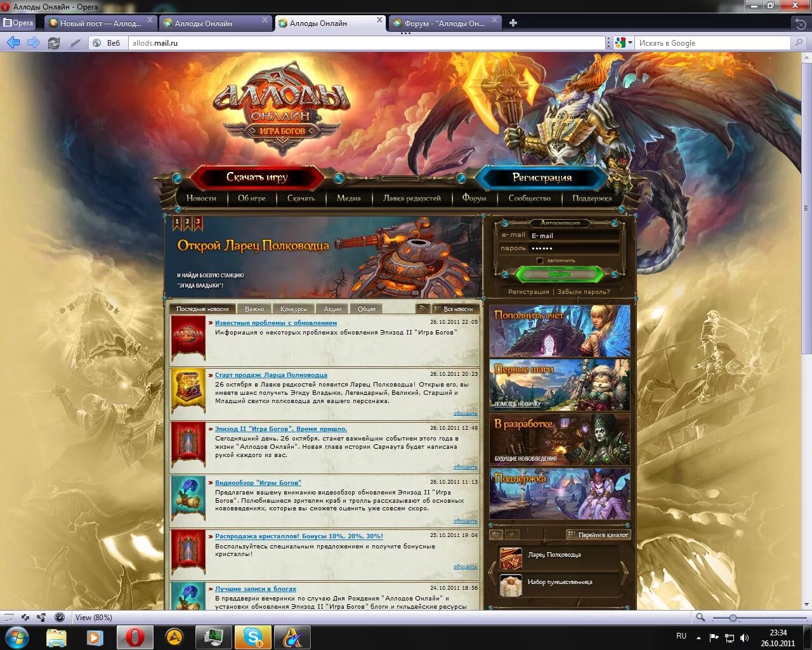The image size is (812, 650).
Task: Go forward with the browser forward arrow
Action: tap(34, 43)
